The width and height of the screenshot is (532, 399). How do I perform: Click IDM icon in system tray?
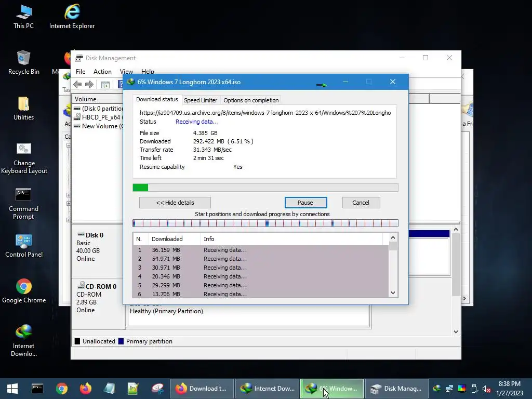(x=436, y=389)
